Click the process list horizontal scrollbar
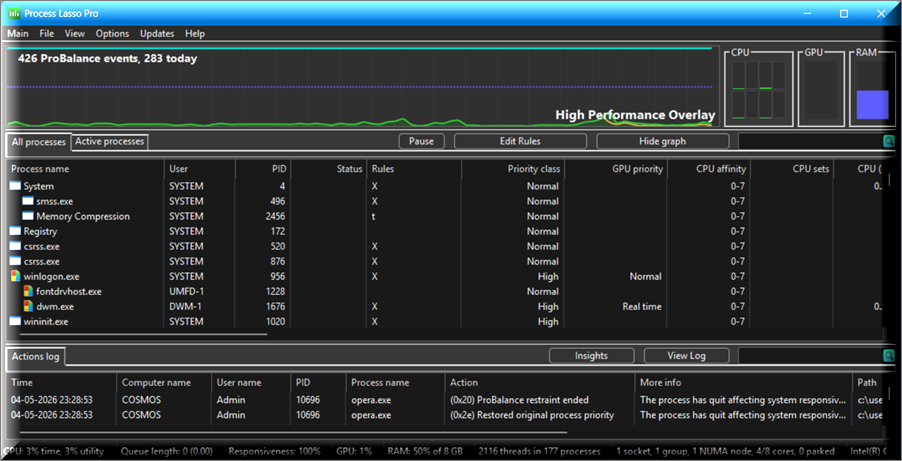 144,333
